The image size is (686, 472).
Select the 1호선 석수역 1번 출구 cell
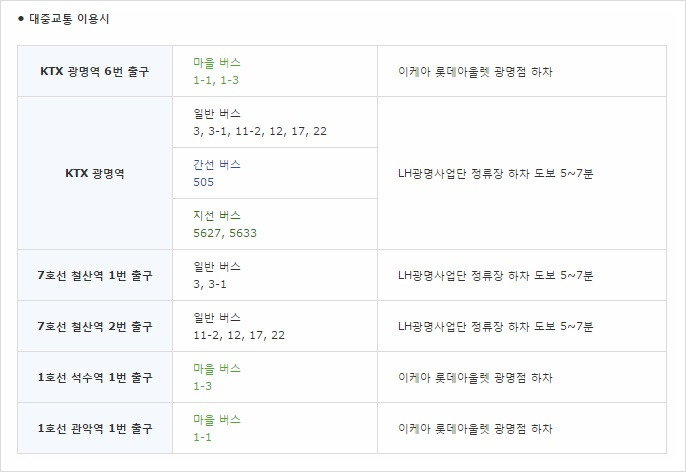95,377
